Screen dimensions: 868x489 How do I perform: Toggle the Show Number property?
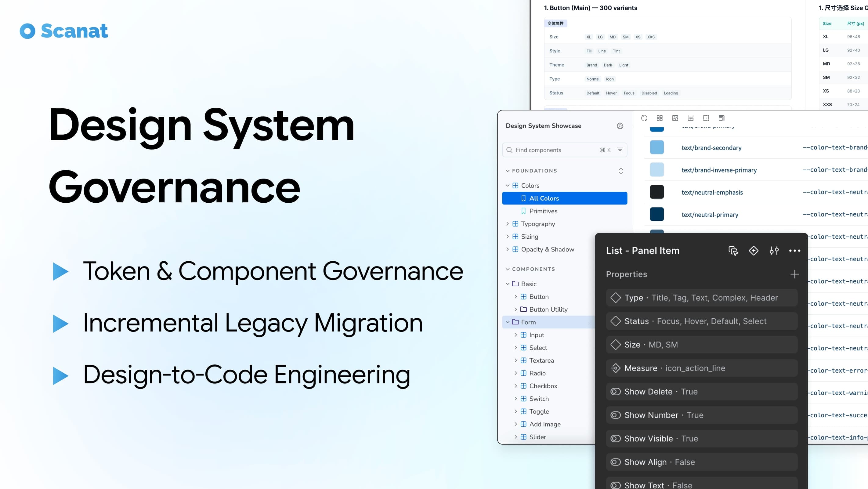pos(615,415)
